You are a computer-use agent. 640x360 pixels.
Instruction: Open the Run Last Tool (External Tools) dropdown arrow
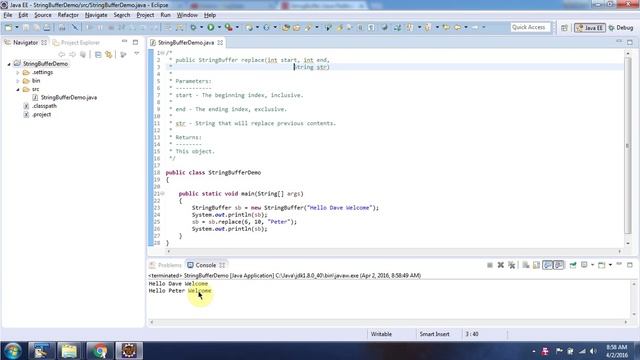pyautogui.click(x=237, y=27)
